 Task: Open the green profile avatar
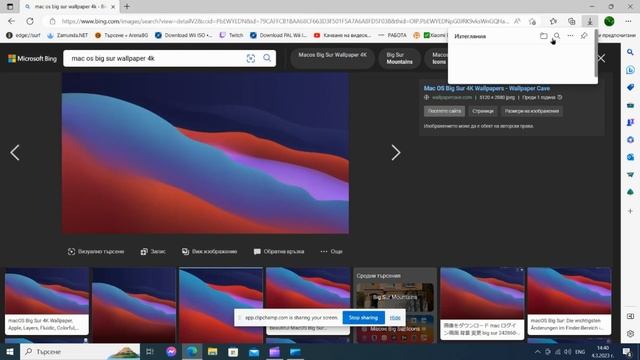pyautogui.click(x=609, y=21)
